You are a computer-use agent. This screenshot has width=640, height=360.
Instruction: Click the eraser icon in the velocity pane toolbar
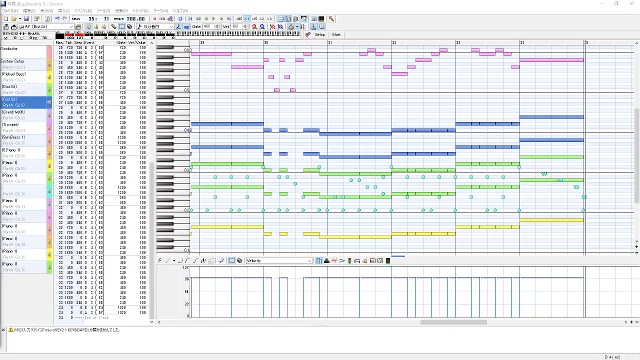(221, 260)
